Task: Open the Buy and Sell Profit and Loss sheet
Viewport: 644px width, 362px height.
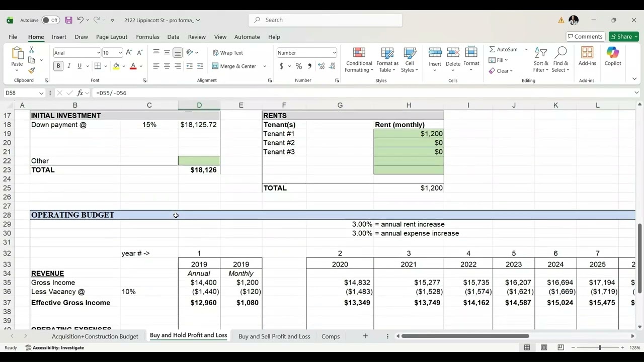Action: (x=274, y=336)
